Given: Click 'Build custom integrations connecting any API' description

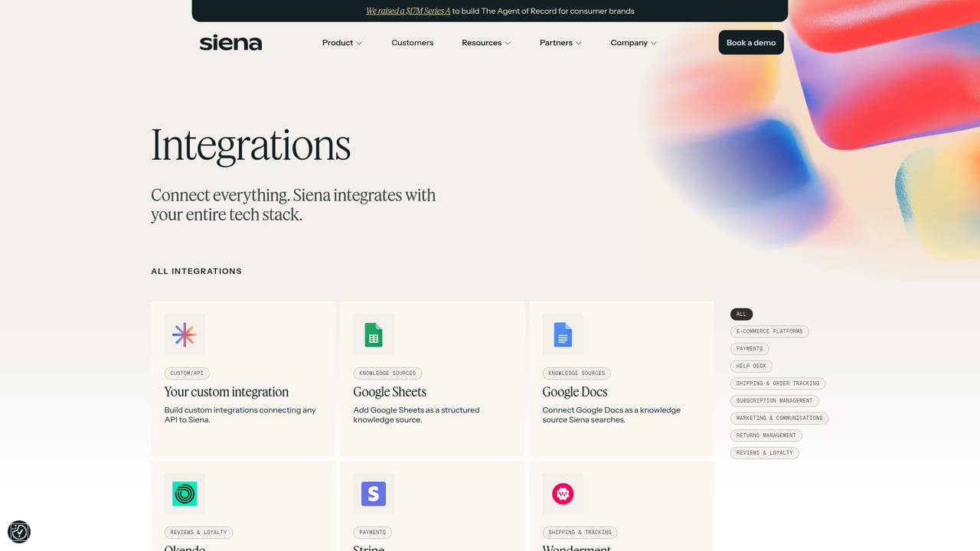Looking at the screenshot, I should coord(240,415).
